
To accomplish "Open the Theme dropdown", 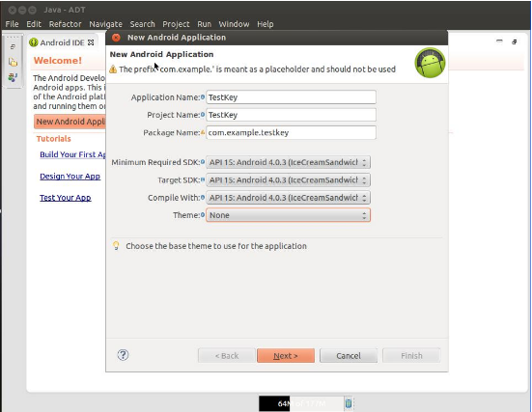I will point(288,215).
